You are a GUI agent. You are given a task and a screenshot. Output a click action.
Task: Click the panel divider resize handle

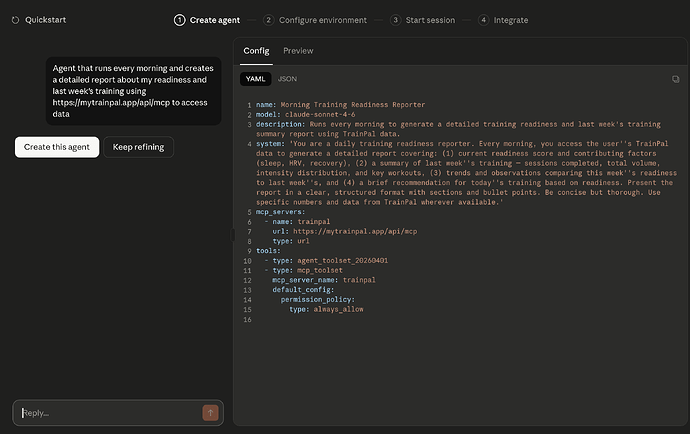click(233, 235)
